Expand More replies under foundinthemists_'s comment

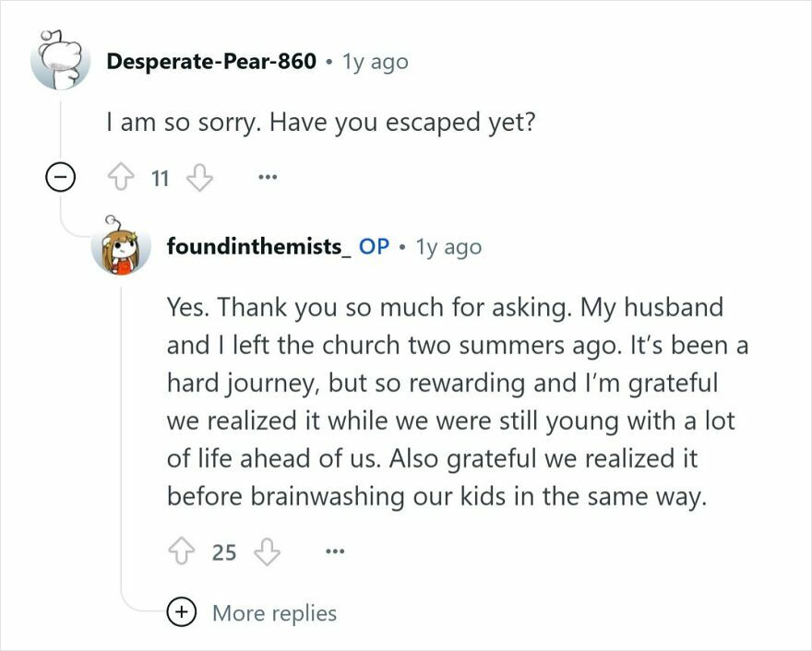pyautogui.click(x=274, y=612)
